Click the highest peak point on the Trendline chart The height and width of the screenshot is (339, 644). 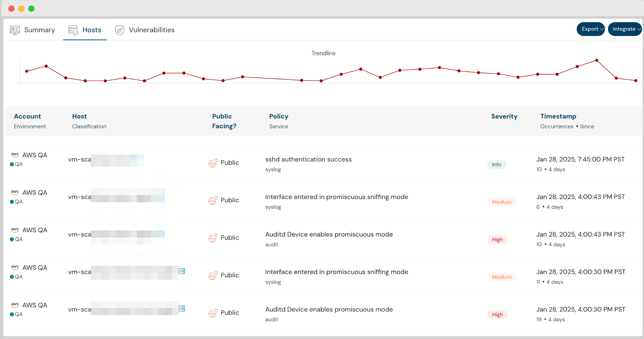[596, 60]
